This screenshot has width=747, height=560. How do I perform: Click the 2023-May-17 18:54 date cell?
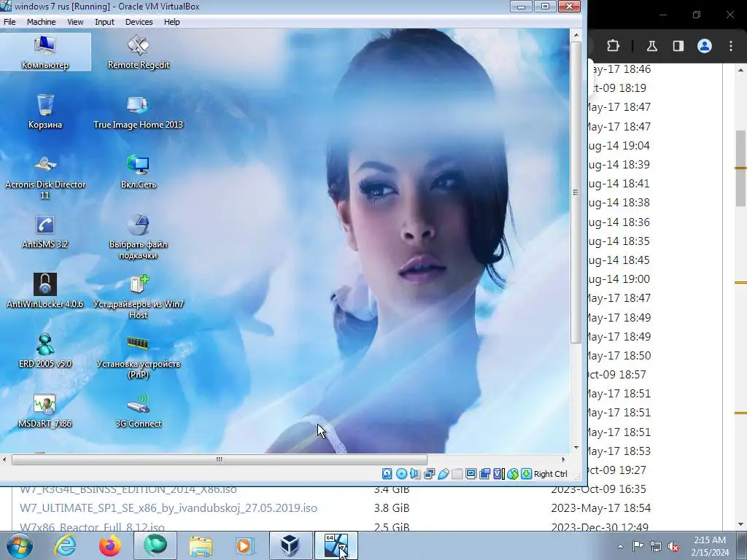pos(601,508)
